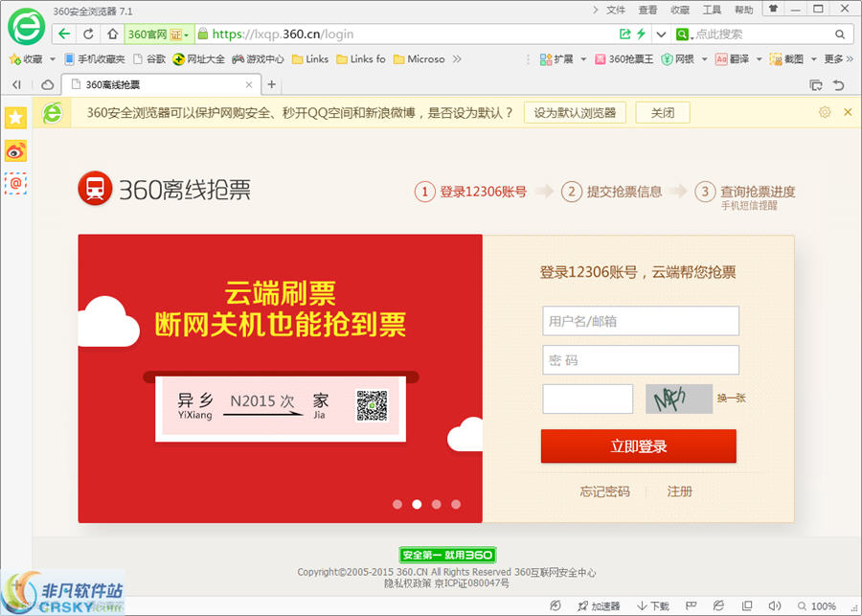Expand the 翻译 dropdown arrow
Viewport: 862px width, 616px height.
[x=760, y=59]
